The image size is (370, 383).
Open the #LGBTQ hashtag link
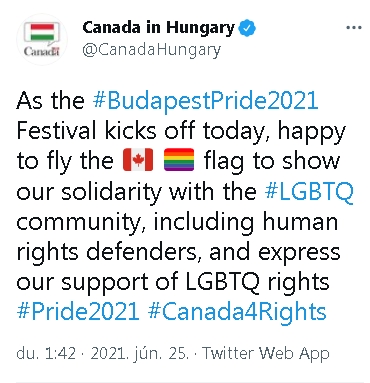click(x=309, y=192)
